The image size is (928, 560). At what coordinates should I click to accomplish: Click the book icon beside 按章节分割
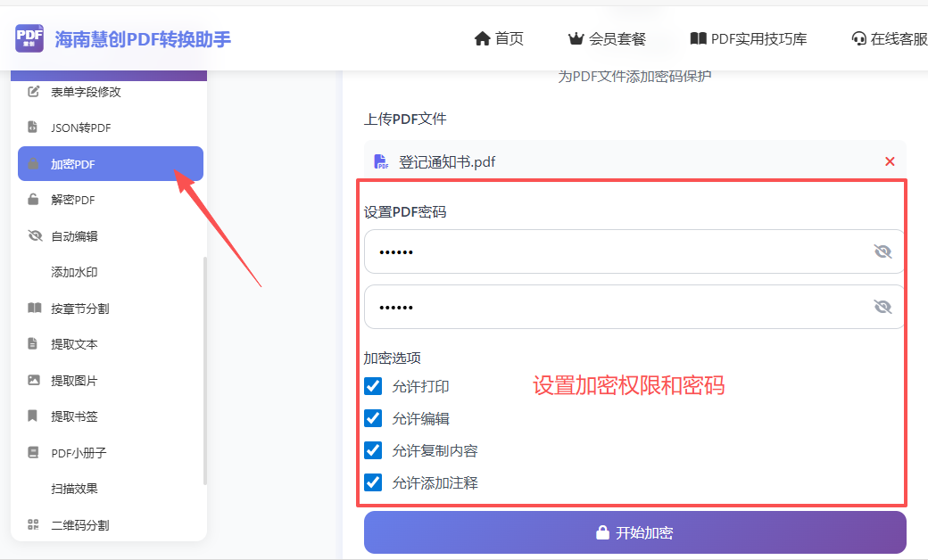point(34,308)
